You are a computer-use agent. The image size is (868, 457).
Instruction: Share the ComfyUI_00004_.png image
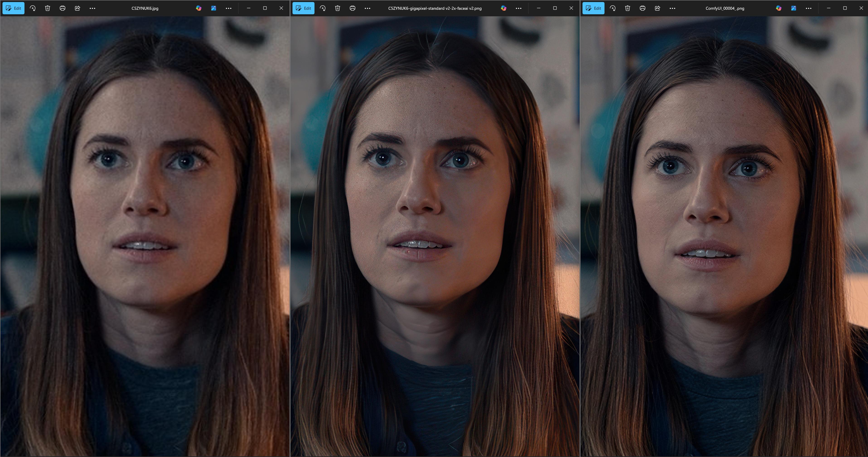658,8
